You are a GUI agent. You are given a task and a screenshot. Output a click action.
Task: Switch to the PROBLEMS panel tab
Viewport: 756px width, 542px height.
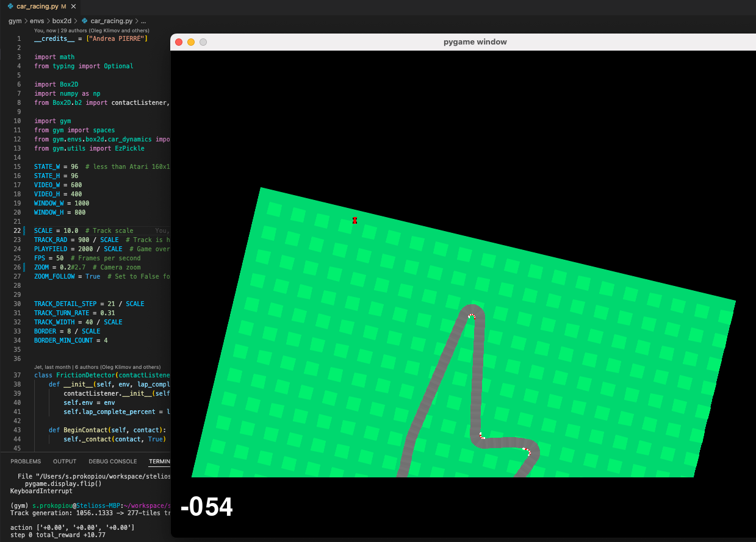click(x=26, y=462)
